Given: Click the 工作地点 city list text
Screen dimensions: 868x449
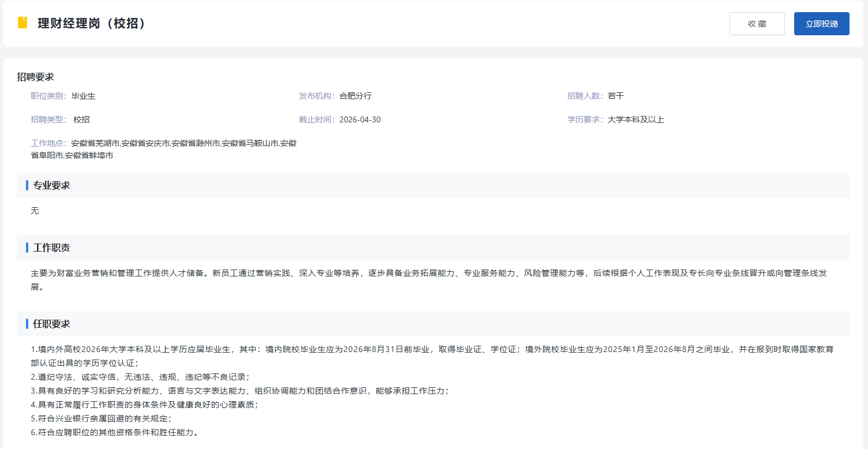Looking at the screenshot, I should (x=184, y=143).
